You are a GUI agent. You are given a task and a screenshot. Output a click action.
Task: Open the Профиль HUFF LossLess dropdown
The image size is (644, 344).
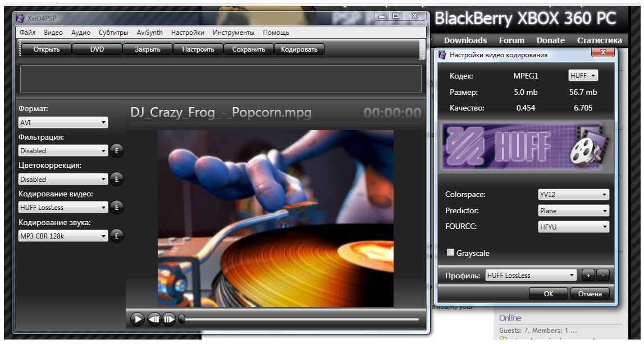[531, 276]
